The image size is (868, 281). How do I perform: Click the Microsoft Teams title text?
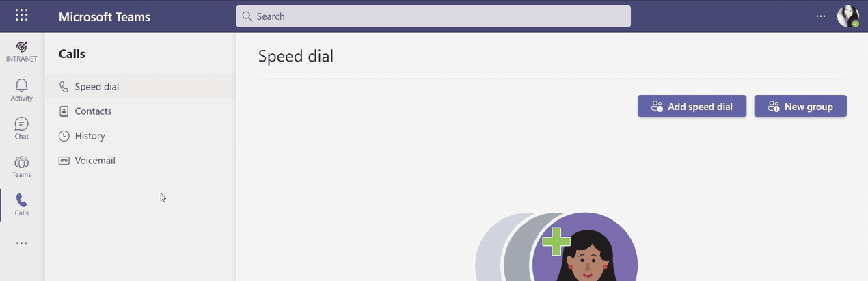pyautogui.click(x=105, y=17)
